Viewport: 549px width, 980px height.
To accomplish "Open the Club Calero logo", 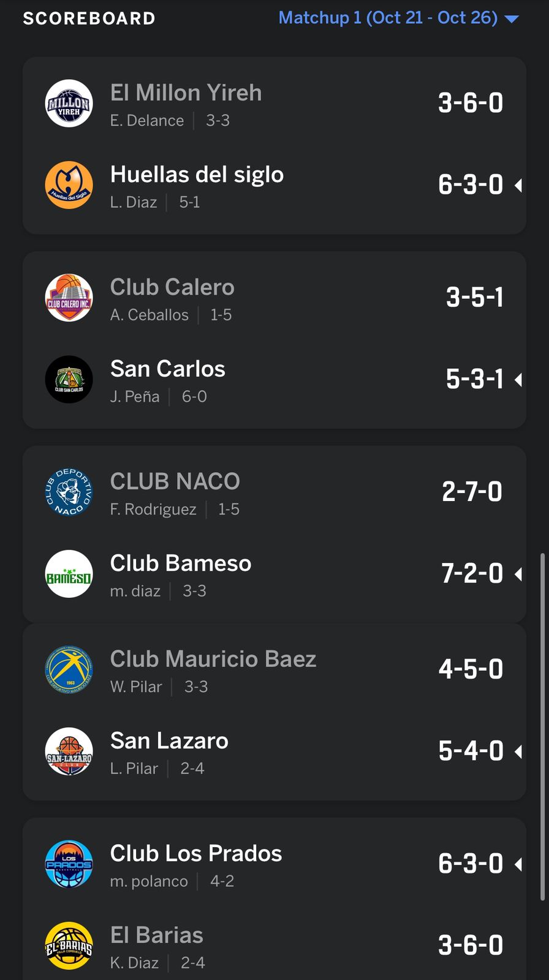I will 69,298.
